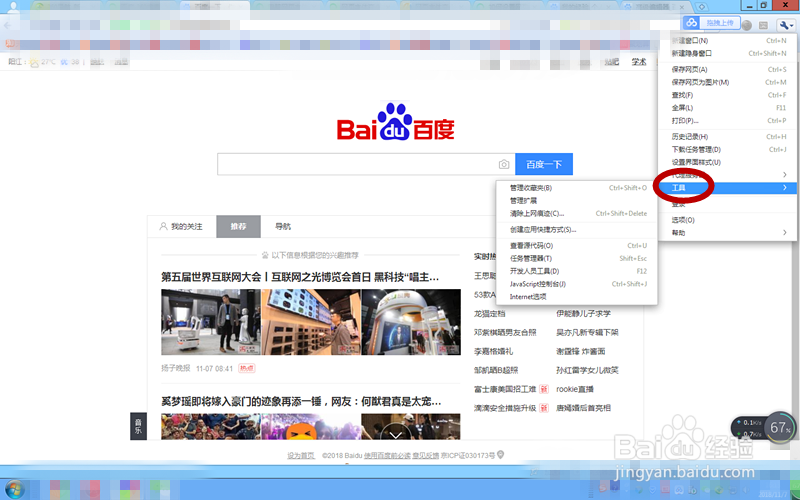Viewport: 800px width, 500px height.
Task: Open 下载任务管理(D)
Action: 729,149
